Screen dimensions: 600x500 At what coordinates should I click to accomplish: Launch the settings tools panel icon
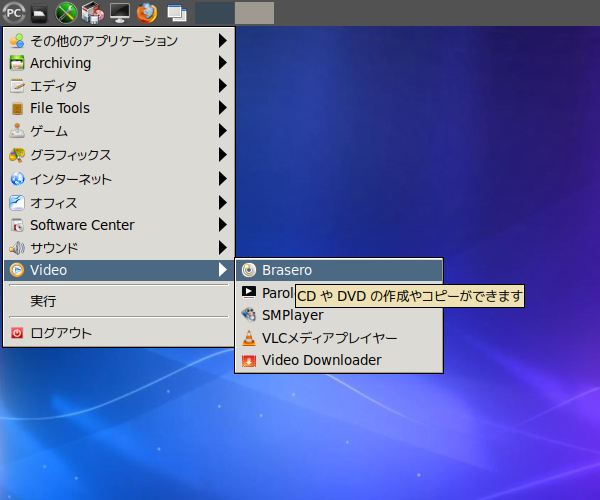pos(66,13)
